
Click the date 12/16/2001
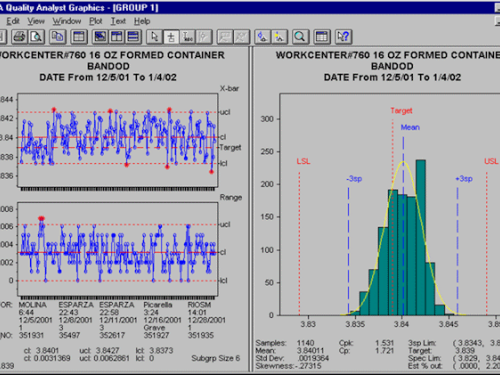[x=162, y=320]
